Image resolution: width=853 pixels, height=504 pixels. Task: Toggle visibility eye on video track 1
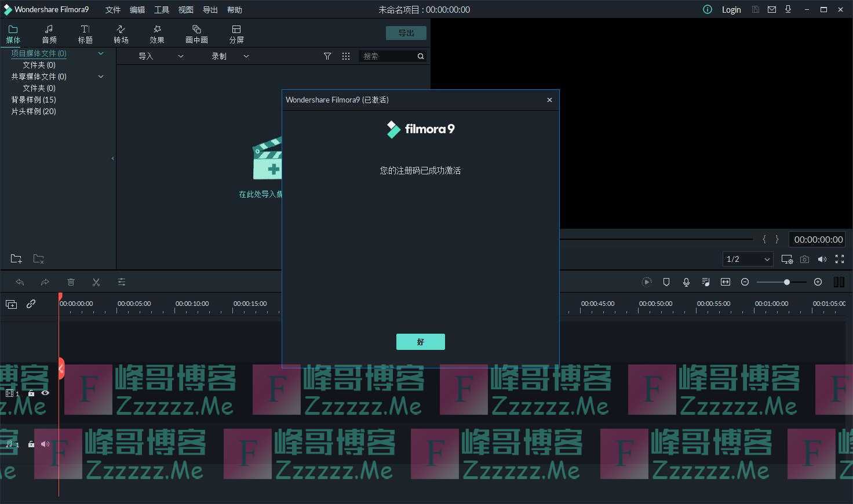click(45, 393)
